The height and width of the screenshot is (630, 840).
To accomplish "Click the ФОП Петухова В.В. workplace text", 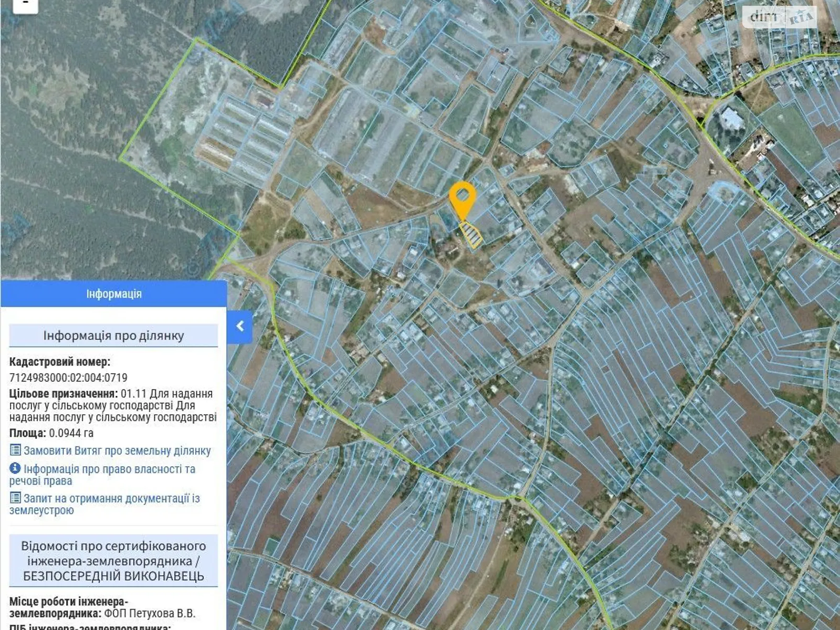I will tap(150, 613).
